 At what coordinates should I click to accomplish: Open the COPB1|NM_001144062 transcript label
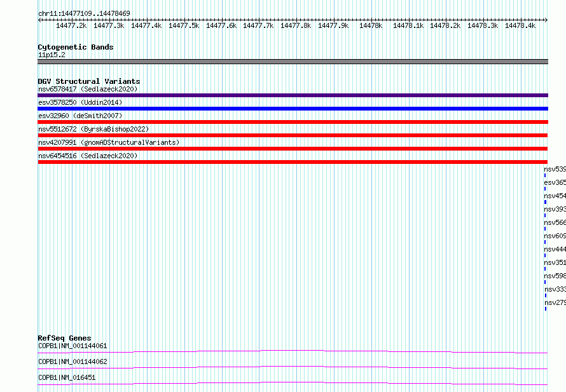[72, 362]
